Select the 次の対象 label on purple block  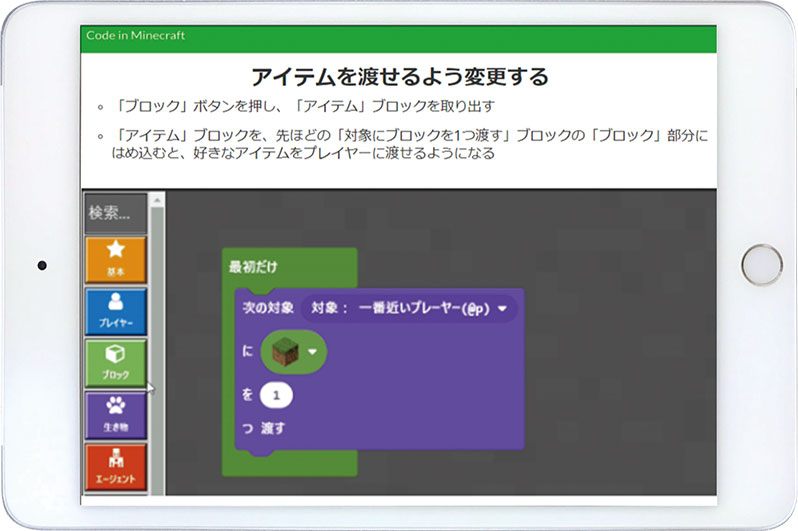coord(268,308)
